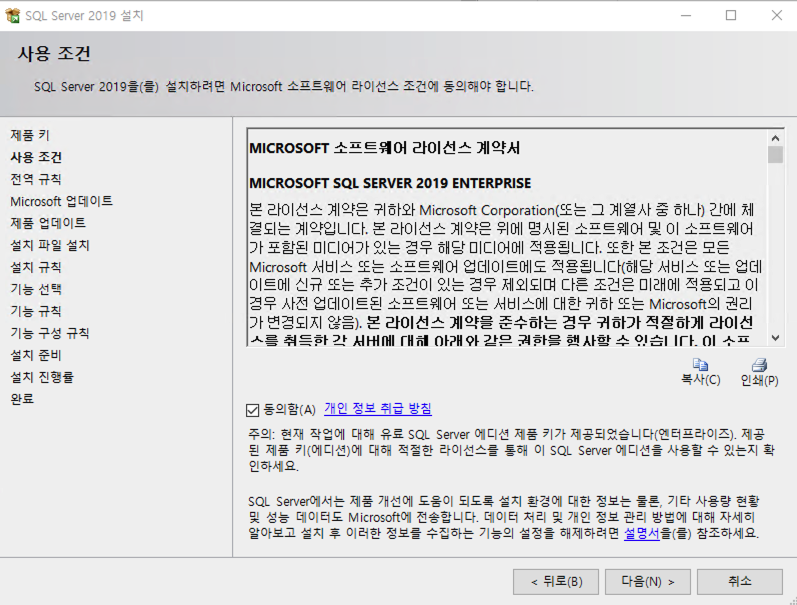Open the 설명서 documentation link
Image resolution: width=797 pixels, height=605 pixels.
tap(641, 533)
